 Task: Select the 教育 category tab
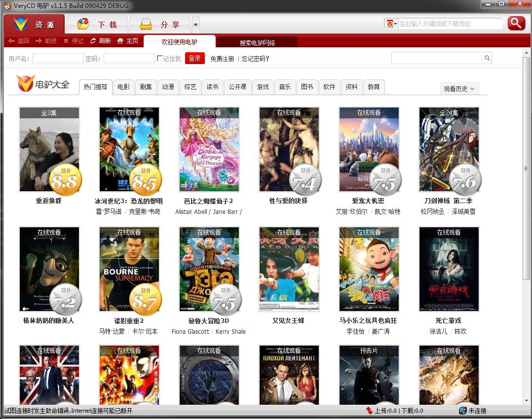point(374,87)
